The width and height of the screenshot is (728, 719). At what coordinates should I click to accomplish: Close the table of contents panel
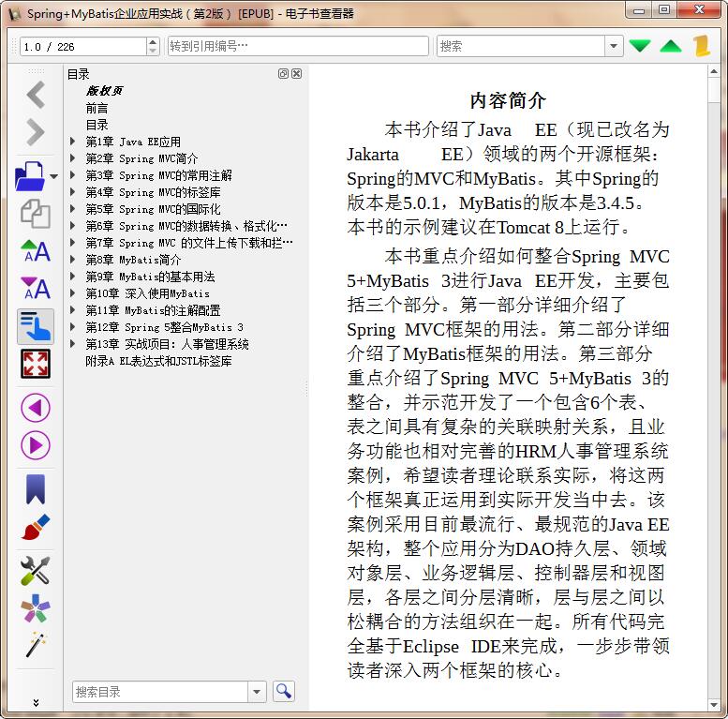tap(297, 73)
